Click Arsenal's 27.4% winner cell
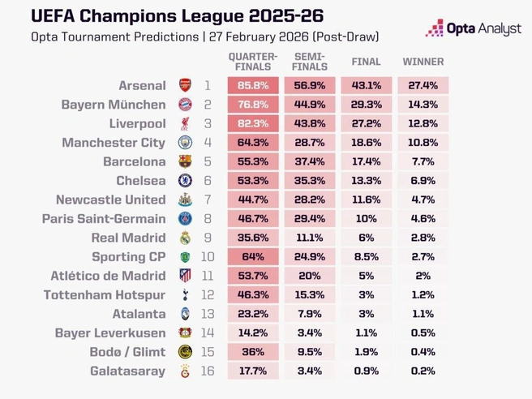 point(423,85)
